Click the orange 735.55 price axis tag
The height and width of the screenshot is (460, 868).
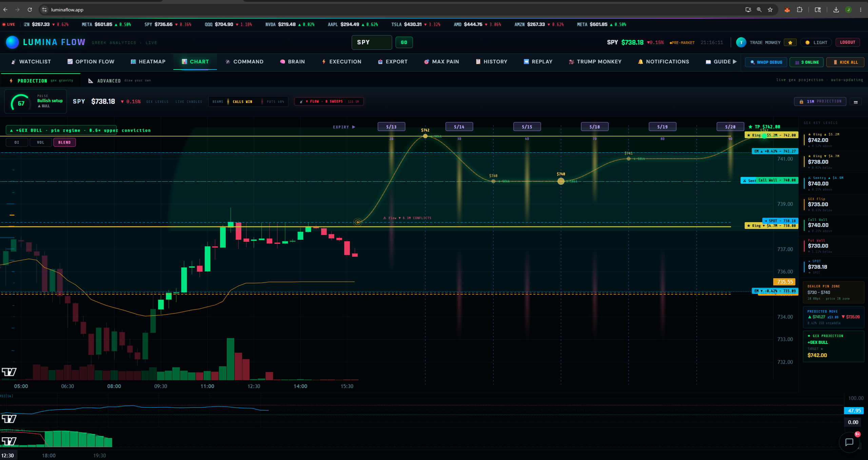784,282
